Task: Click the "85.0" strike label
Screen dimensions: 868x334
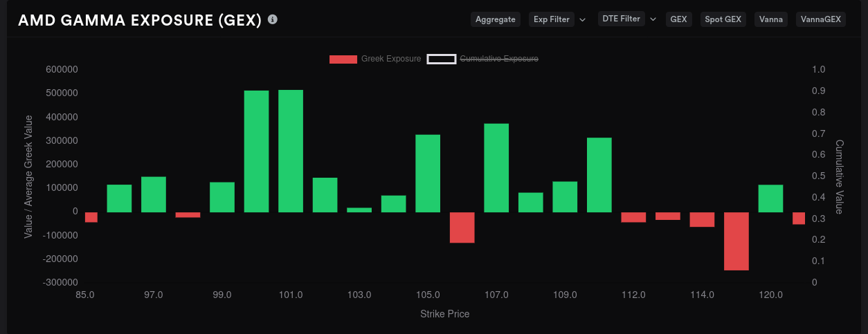Action: coord(85,295)
